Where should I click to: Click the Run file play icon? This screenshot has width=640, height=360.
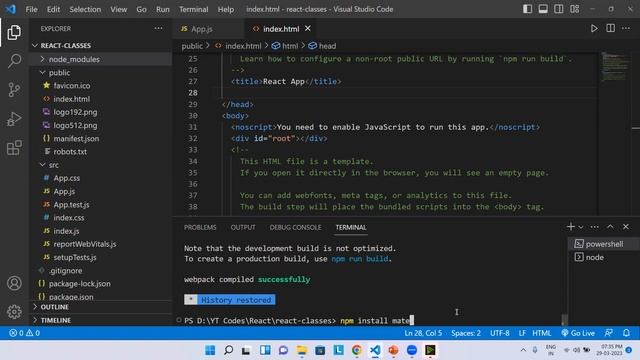coord(594,28)
